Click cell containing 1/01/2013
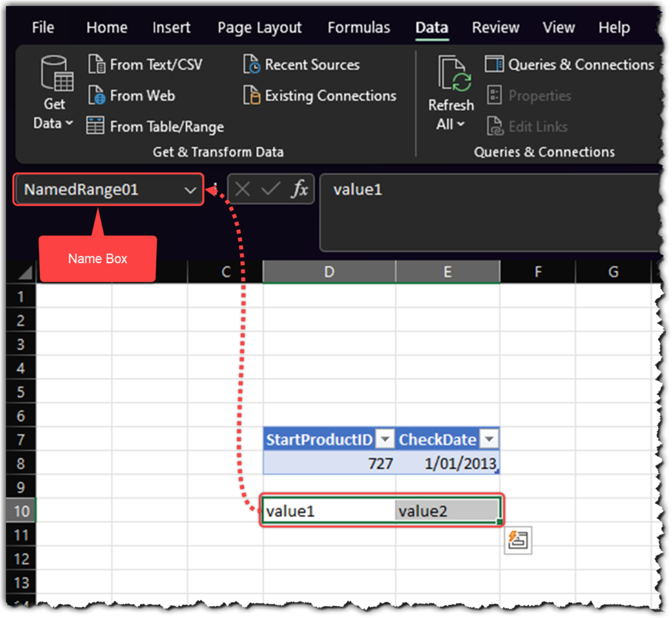Viewport: 672px width, 618px height. click(x=447, y=463)
